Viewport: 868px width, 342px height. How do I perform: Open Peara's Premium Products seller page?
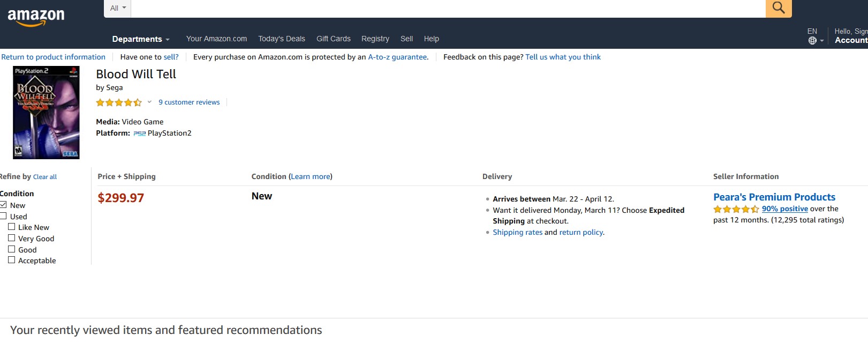pos(774,197)
